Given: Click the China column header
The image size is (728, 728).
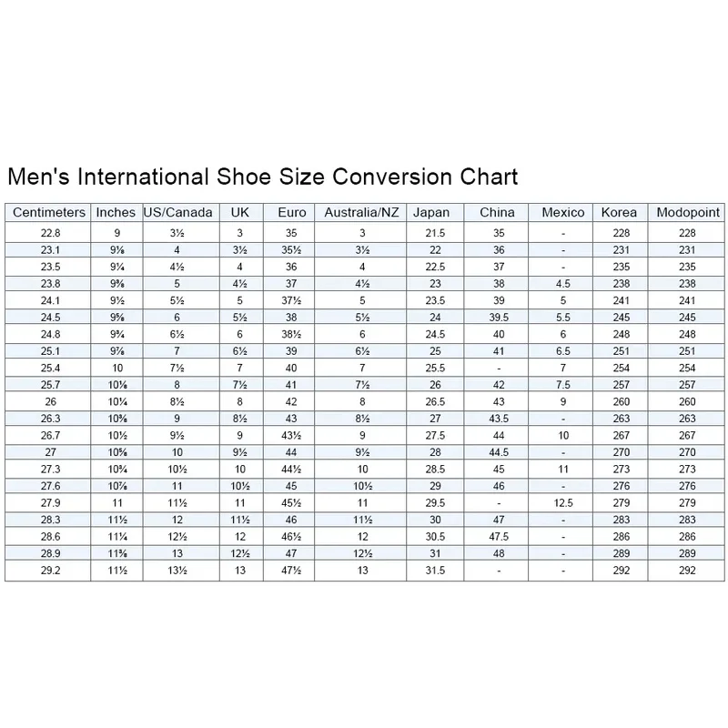Looking at the screenshot, I should [x=498, y=213].
